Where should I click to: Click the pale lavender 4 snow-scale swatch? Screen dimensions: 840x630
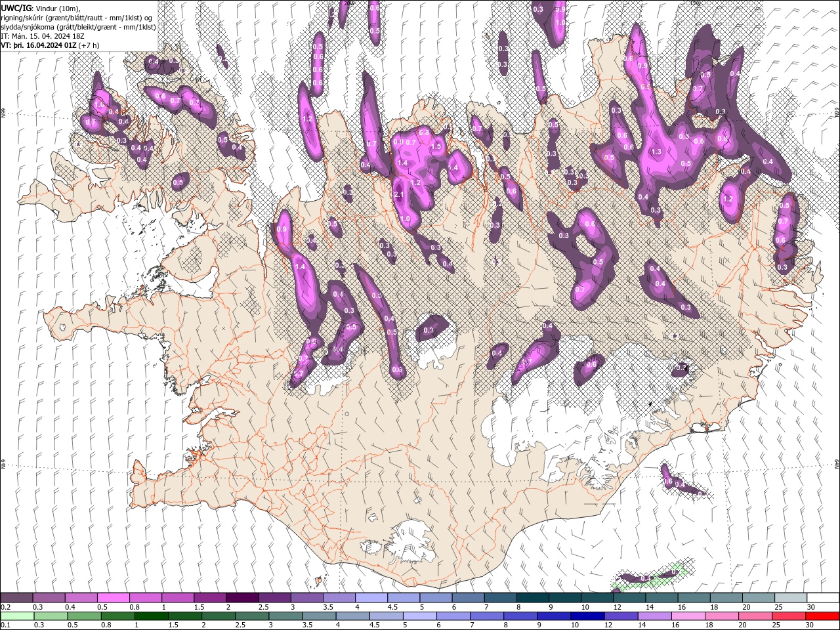tap(371, 598)
